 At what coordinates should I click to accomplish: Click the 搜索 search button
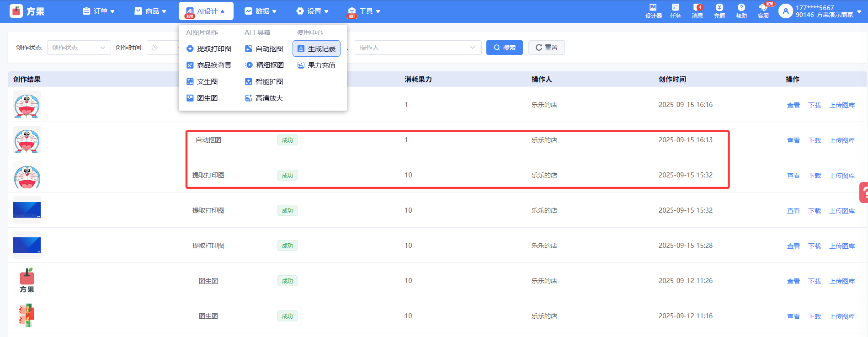point(504,48)
